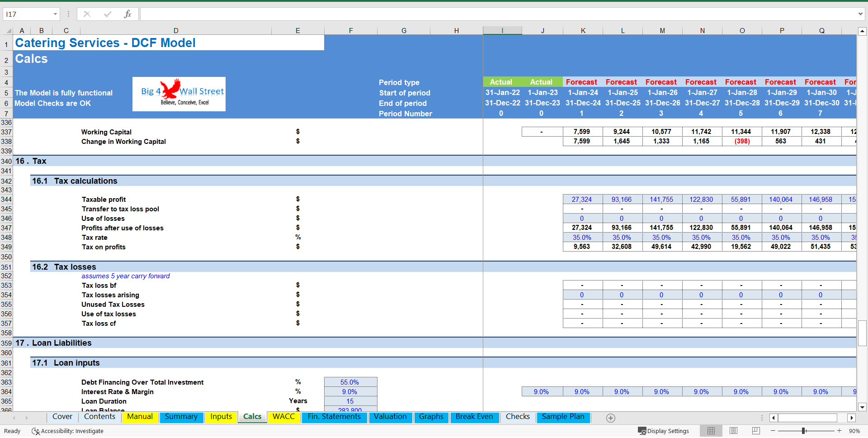Select the Break Even sheet tab

[474, 417]
